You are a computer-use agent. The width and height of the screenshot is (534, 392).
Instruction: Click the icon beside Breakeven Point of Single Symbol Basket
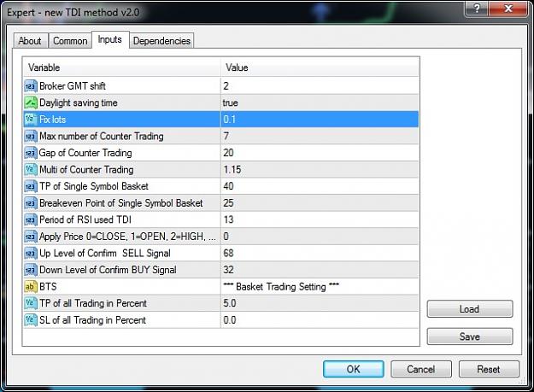[x=30, y=202]
